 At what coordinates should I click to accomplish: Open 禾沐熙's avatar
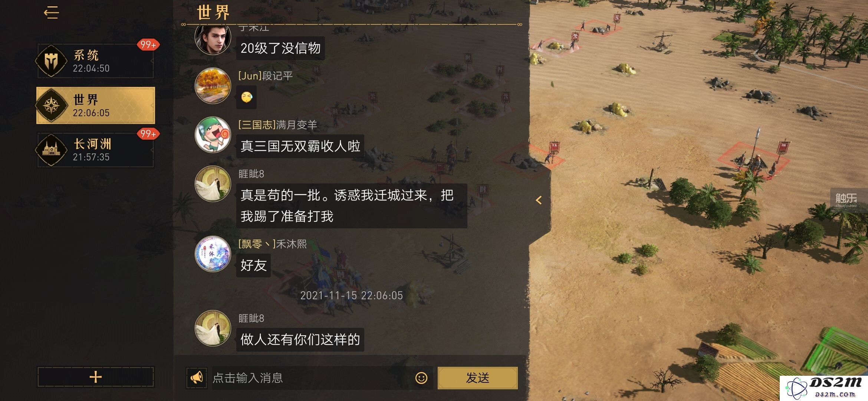point(213,254)
